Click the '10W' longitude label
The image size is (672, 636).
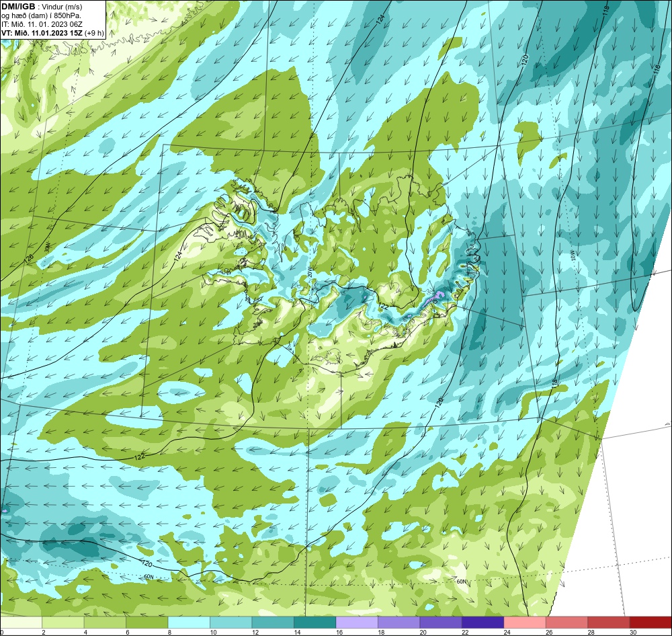point(572,255)
